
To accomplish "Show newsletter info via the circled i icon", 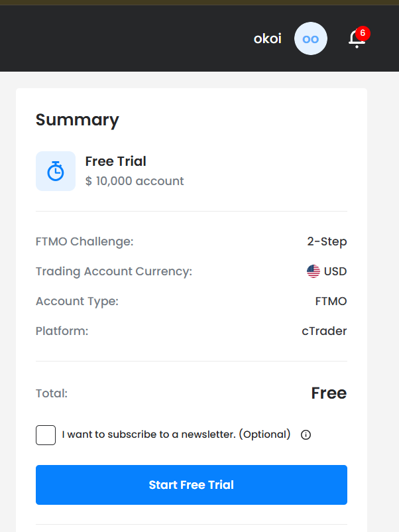I will [x=306, y=434].
